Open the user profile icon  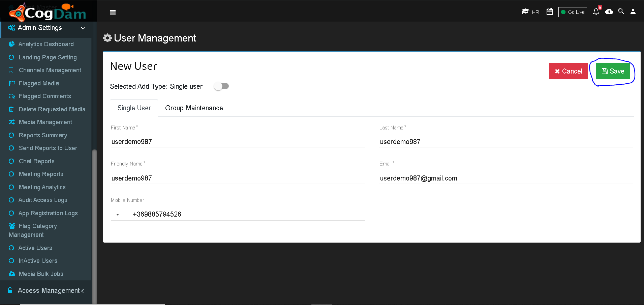tap(633, 11)
